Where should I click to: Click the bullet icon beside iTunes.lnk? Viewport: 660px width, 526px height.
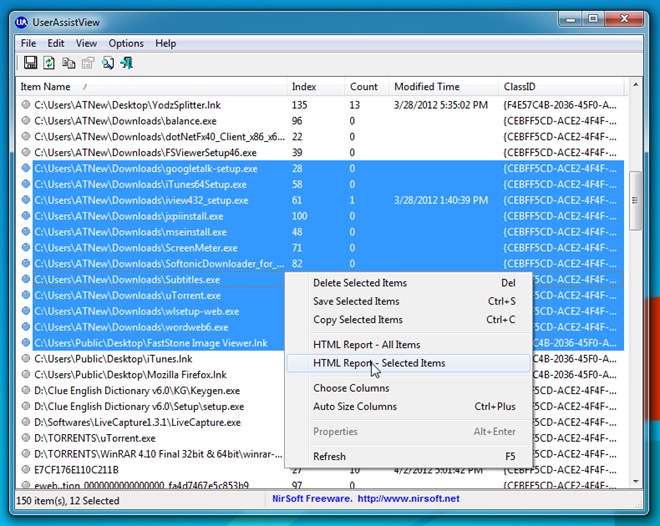click(x=26, y=359)
